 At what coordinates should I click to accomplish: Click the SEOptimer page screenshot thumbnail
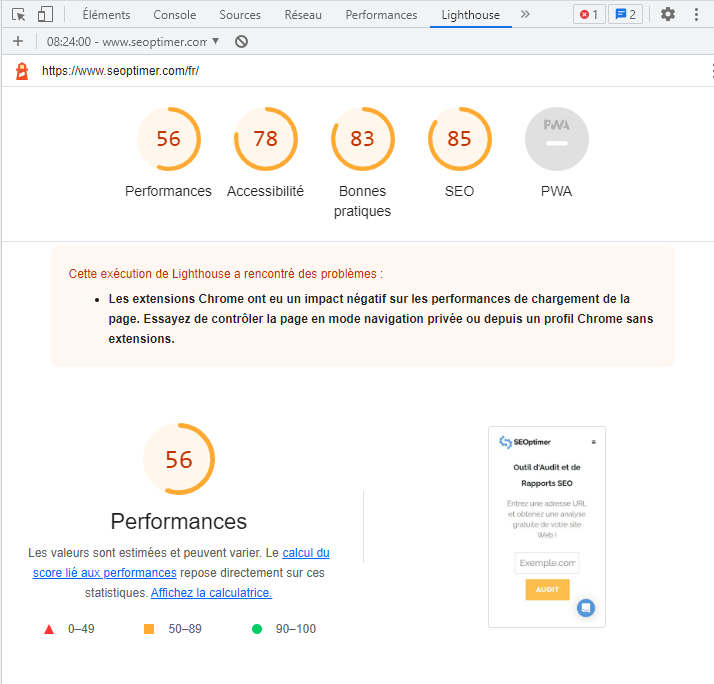click(x=546, y=527)
